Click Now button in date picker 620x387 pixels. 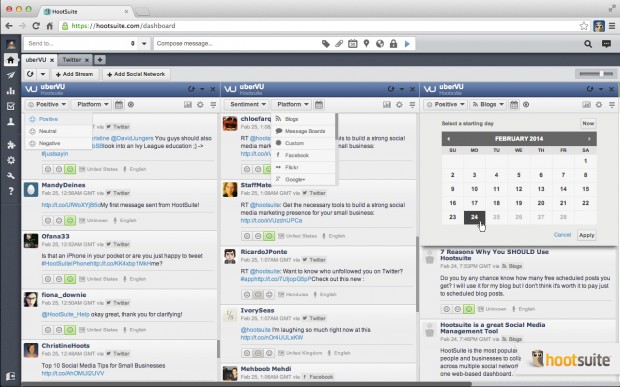point(588,123)
